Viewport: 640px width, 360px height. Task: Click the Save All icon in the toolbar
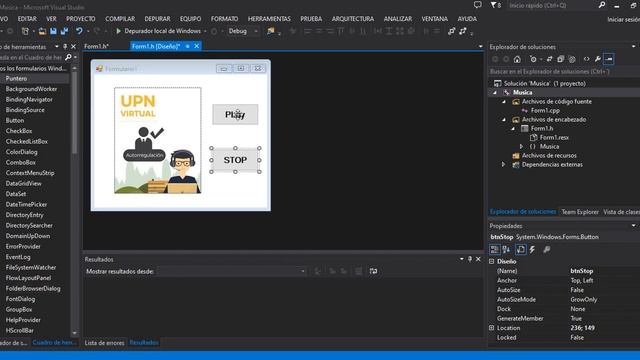[64, 31]
